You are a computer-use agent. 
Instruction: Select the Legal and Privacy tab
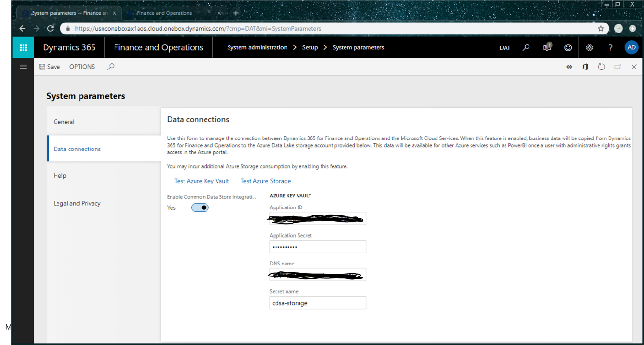coord(77,203)
